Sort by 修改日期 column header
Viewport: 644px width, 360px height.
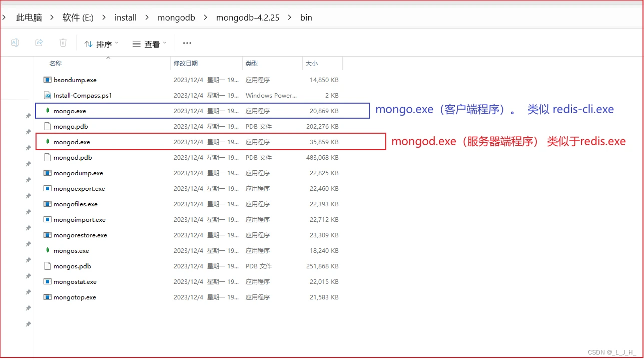(x=186, y=64)
